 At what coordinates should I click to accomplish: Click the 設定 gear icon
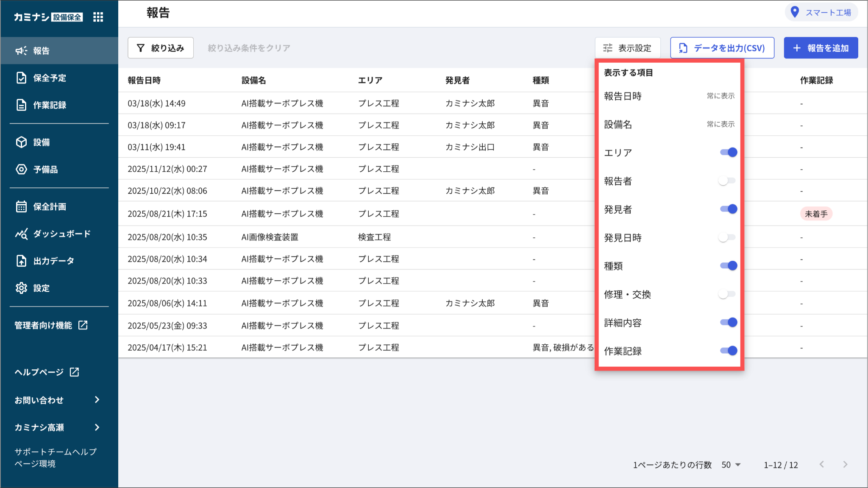(x=21, y=288)
